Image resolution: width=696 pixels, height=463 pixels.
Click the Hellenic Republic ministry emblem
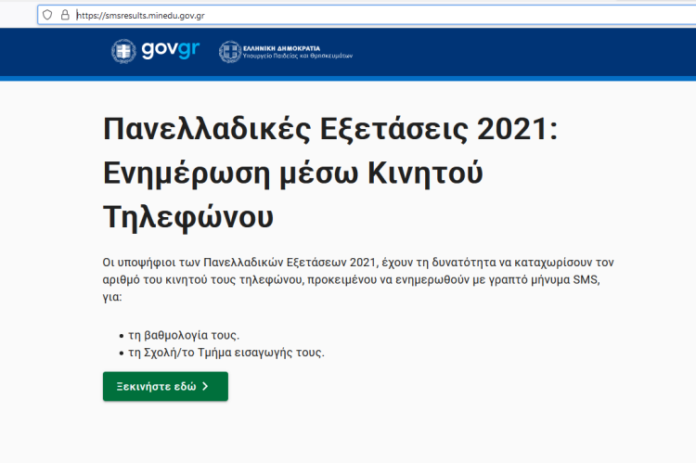tap(229, 51)
